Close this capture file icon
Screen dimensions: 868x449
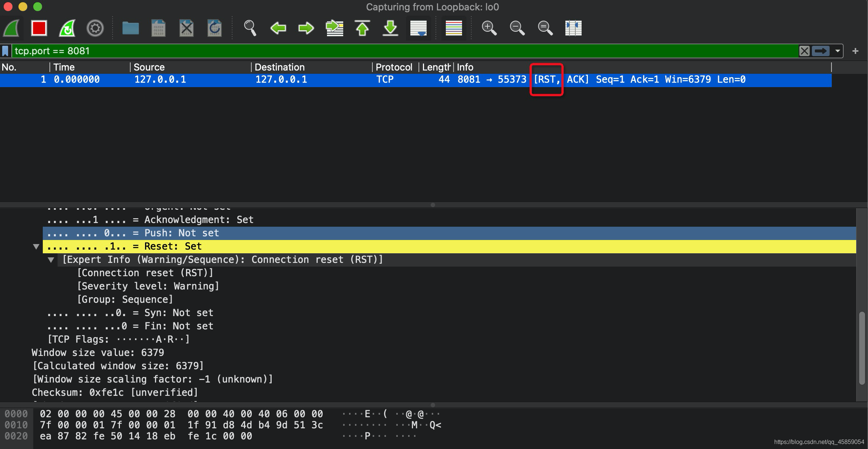(x=187, y=28)
